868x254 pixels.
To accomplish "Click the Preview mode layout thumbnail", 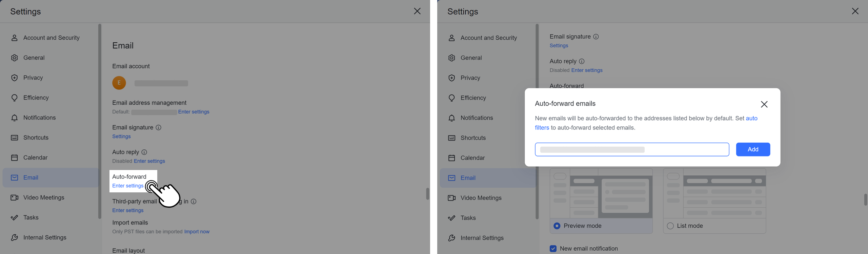I will point(601,193).
